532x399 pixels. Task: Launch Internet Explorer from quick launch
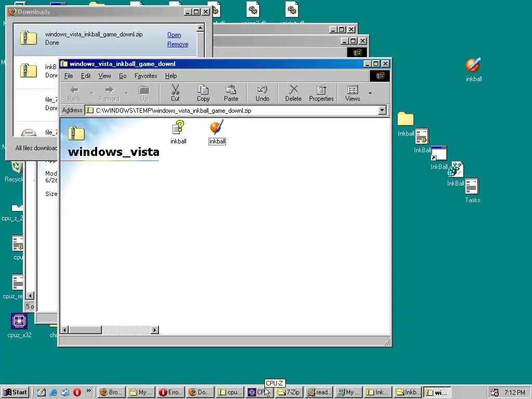[x=54, y=392]
